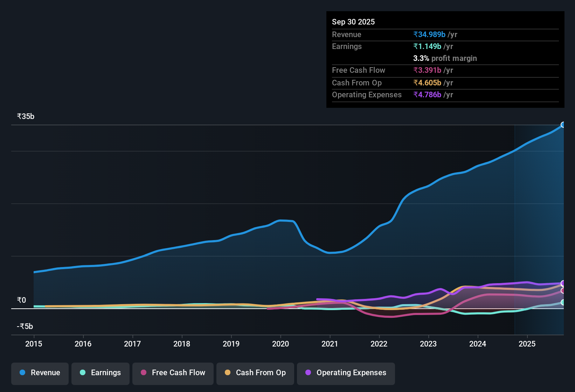Toggle the Earnings series visibility
The height and width of the screenshot is (392, 575).
[x=101, y=373]
